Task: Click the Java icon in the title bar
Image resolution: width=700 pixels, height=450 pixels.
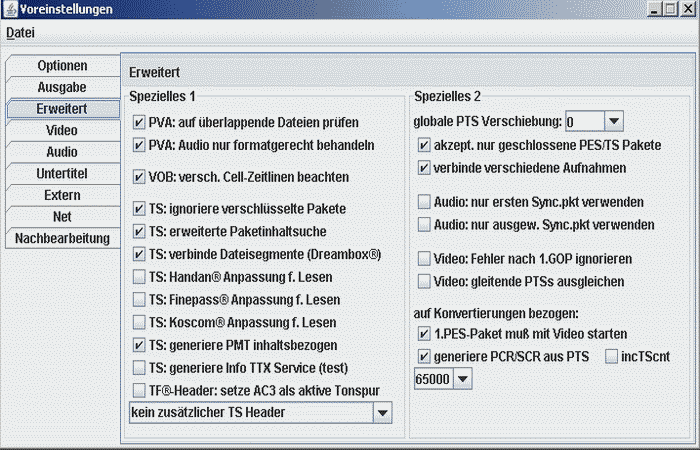Action: (10, 9)
